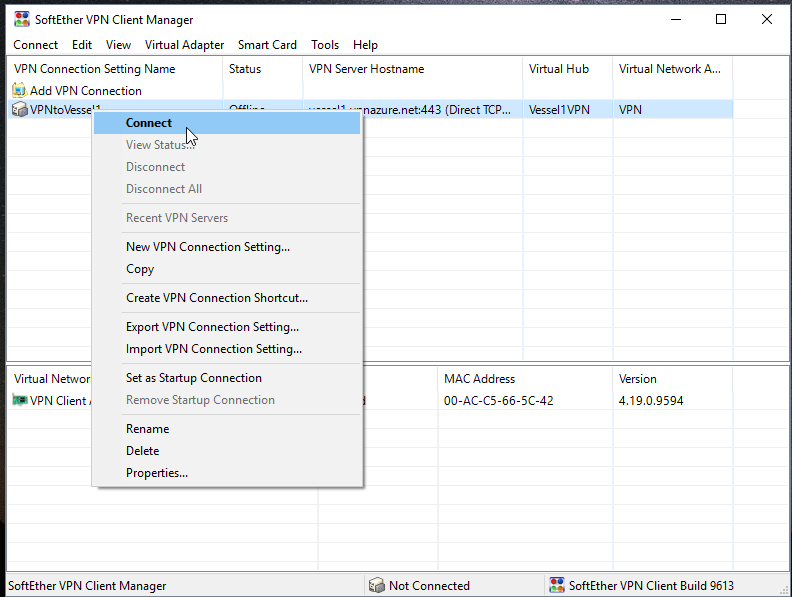Click the Not Connected status bar icon

pyautogui.click(x=376, y=585)
